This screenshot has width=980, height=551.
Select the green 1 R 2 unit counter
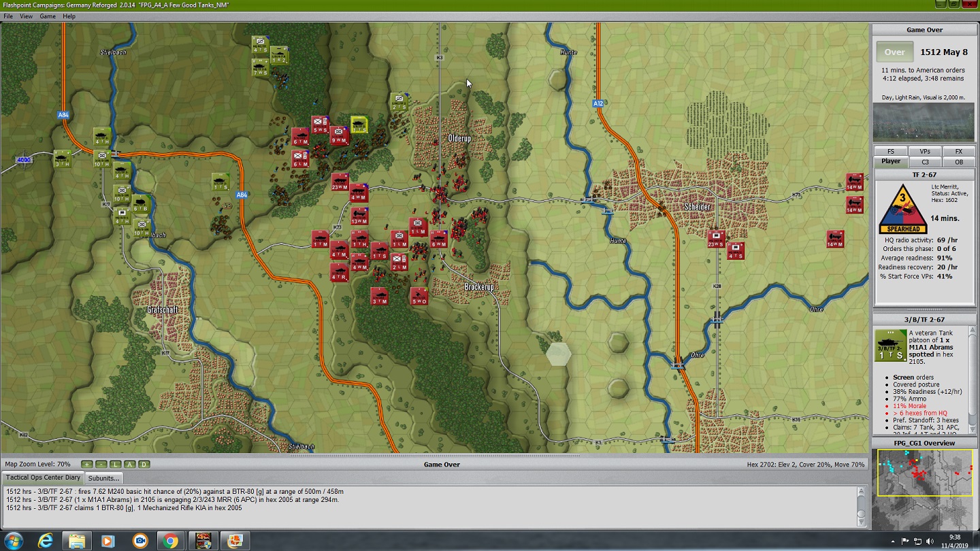coord(279,56)
